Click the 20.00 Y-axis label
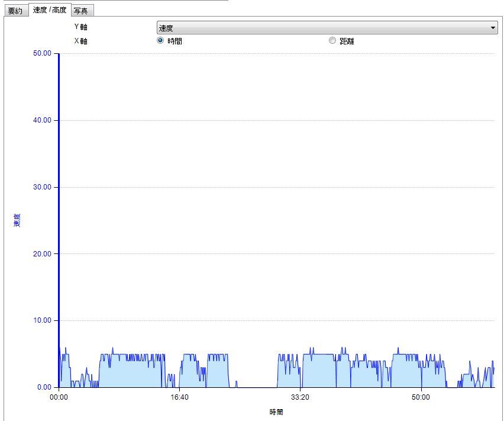 point(42,254)
